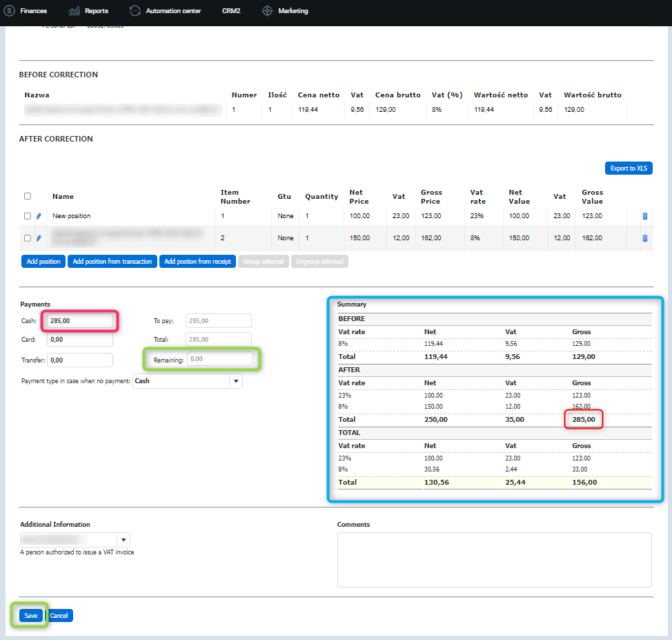Click the Export to XLS button
This screenshot has width=672, height=640.
coord(629,168)
